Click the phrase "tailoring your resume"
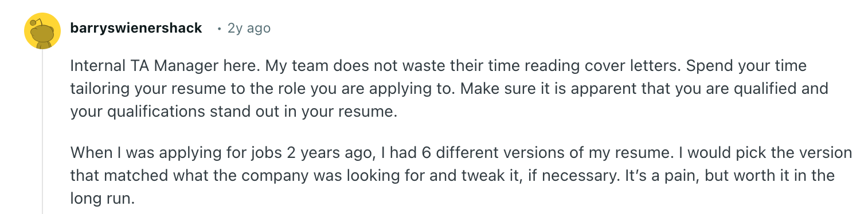This screenshot has width=868, height=214. (x=151, y=89)
